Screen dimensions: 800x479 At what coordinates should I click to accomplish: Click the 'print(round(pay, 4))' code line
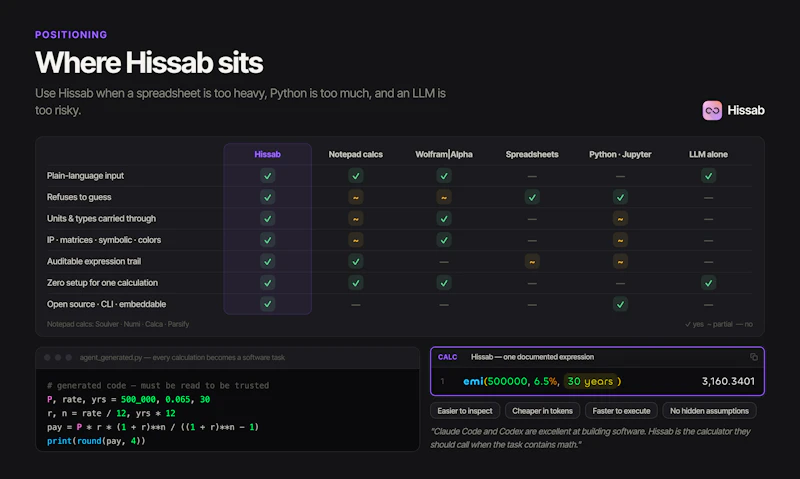tap(96, 441)
